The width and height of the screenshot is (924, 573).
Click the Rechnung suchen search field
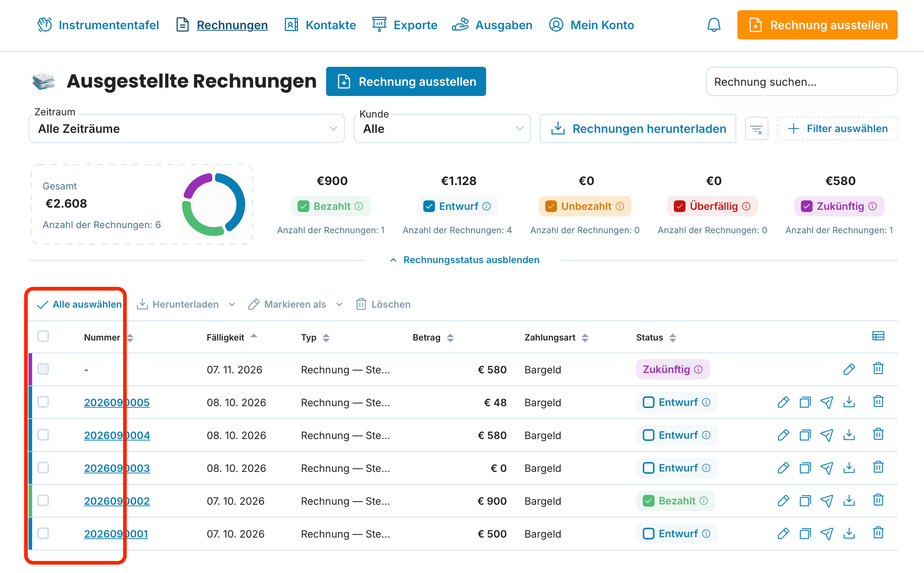pyautogui.click(x=802, y=81)
